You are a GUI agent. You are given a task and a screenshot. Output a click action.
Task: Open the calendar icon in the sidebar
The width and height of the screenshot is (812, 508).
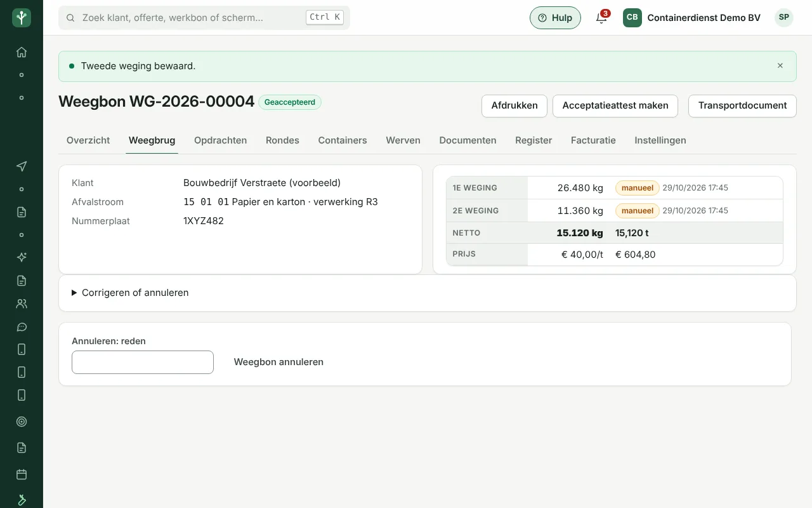point(22,474)
